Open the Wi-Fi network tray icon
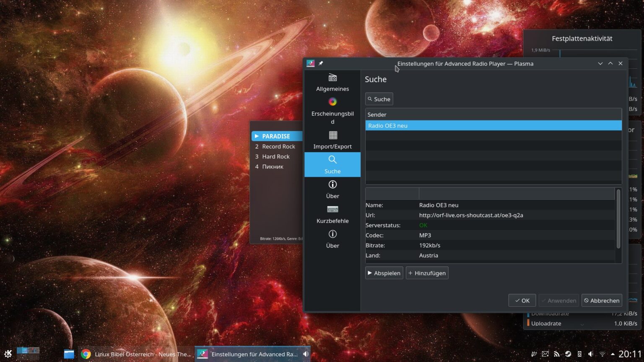Image resolution: width=644 pixels, height=362 pixels. coord(602,354)
